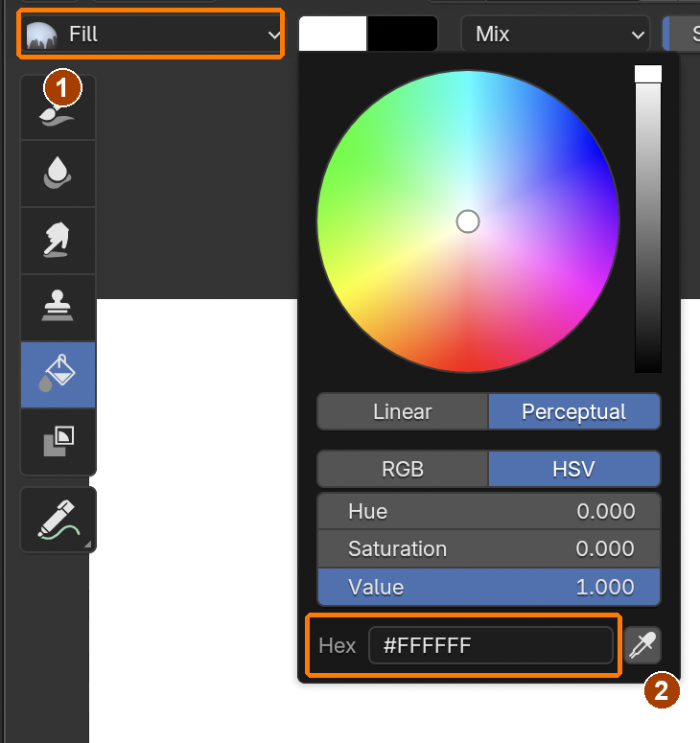Select the Smear tool

point(58,241)
